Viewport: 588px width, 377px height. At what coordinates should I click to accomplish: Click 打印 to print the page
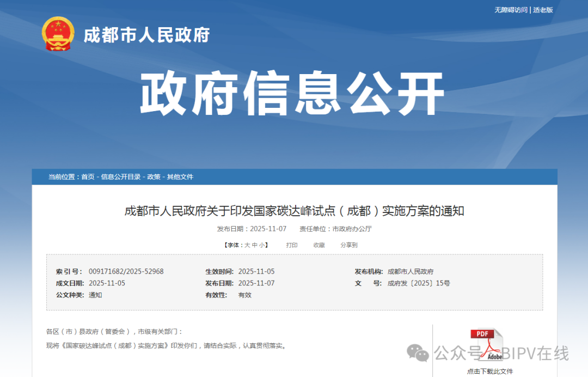tap(292, 245)
